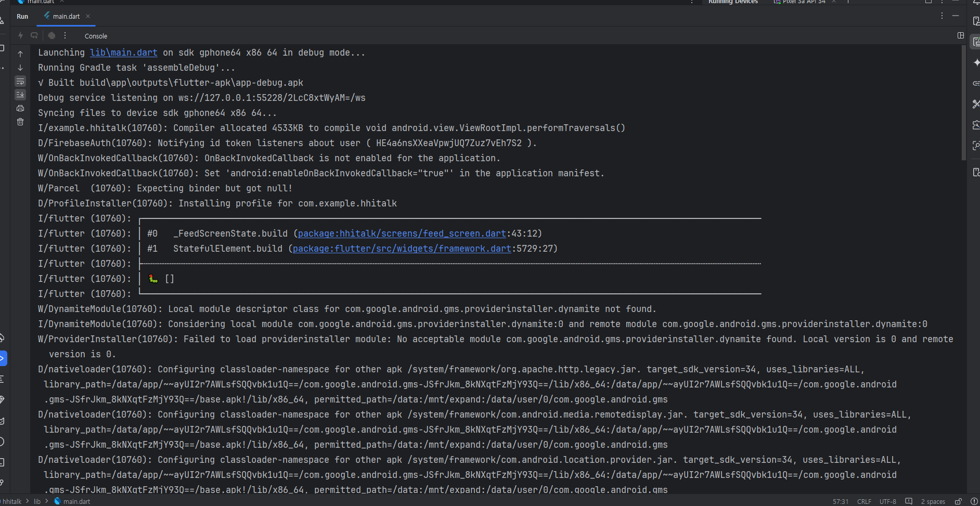
Task: Open the cat-faced Logcat sidebar icon
Action: (x=2, y=421)
